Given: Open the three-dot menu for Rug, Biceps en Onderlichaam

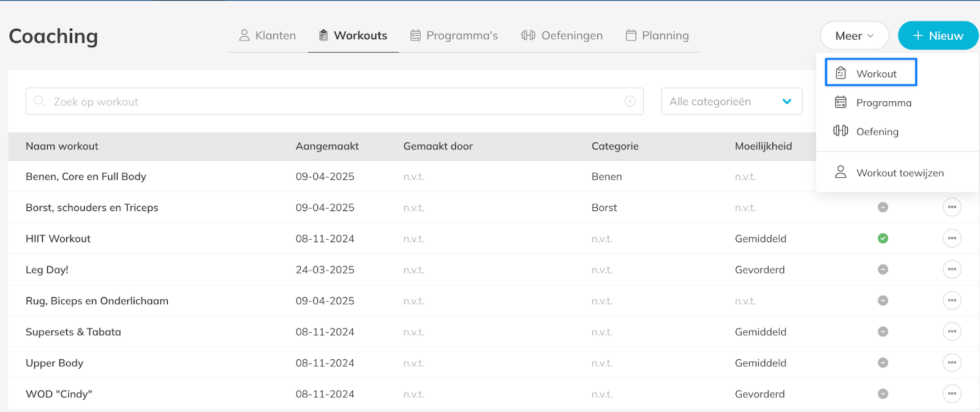Looking at the screenshot, I should 952,300.
